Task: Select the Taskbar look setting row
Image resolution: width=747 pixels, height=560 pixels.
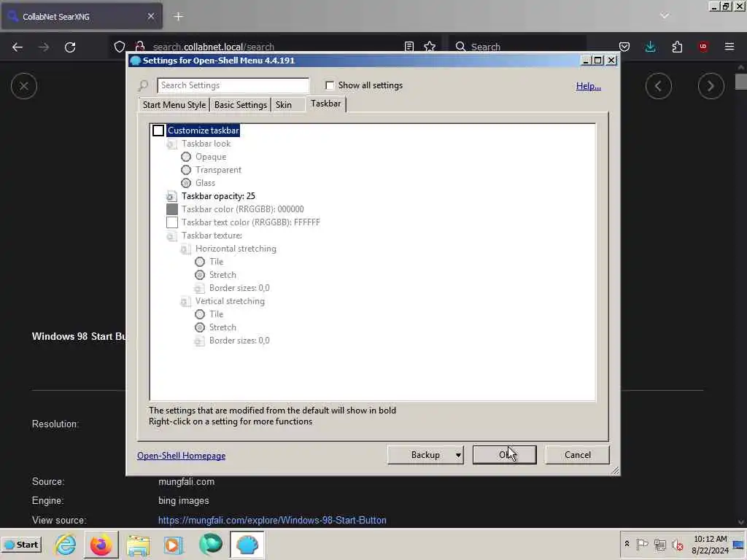Action: (206, 144)
